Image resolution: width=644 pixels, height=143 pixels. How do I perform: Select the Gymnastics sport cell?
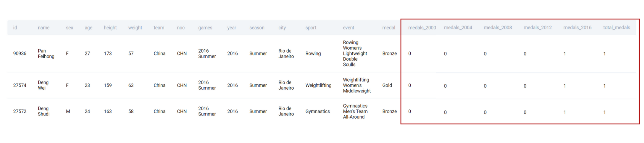click(317, 112)
